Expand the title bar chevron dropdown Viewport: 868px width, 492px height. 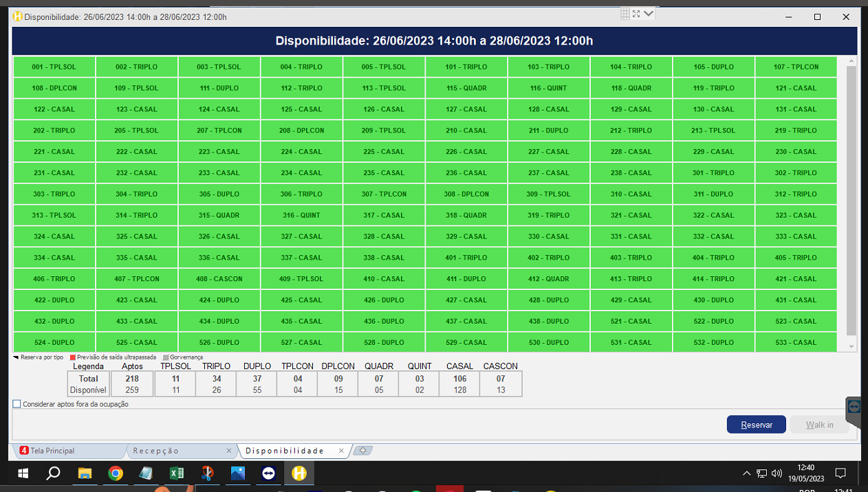(649, 14)
